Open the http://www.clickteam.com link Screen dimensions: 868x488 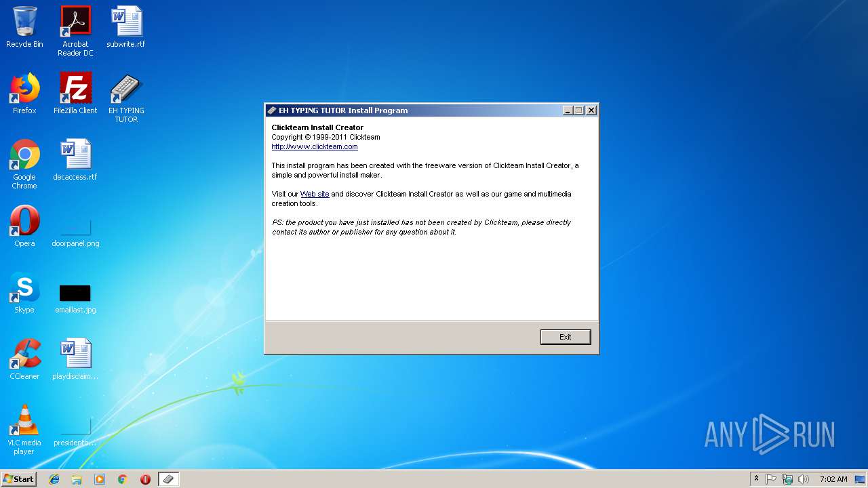[315, 146]
